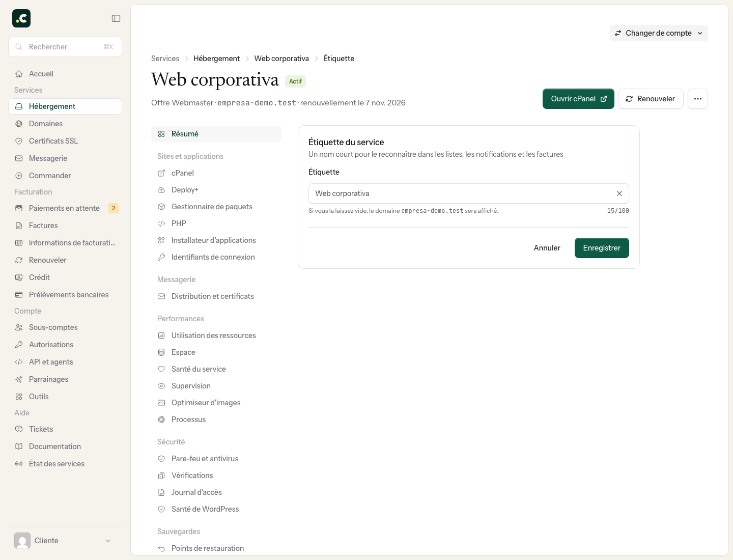Image resolution: width=733 pixels, height=560 pixels.
Task: Open Installateur d'applications
Action: [216, 240]
